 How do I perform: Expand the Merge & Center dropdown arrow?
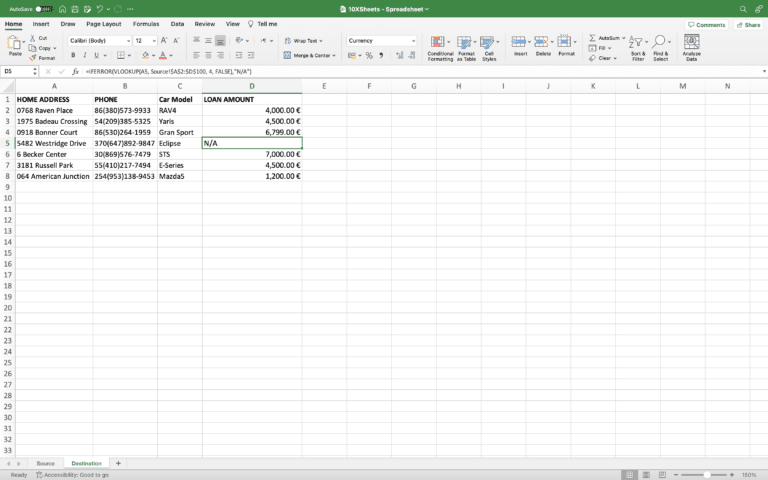point(335,55)
